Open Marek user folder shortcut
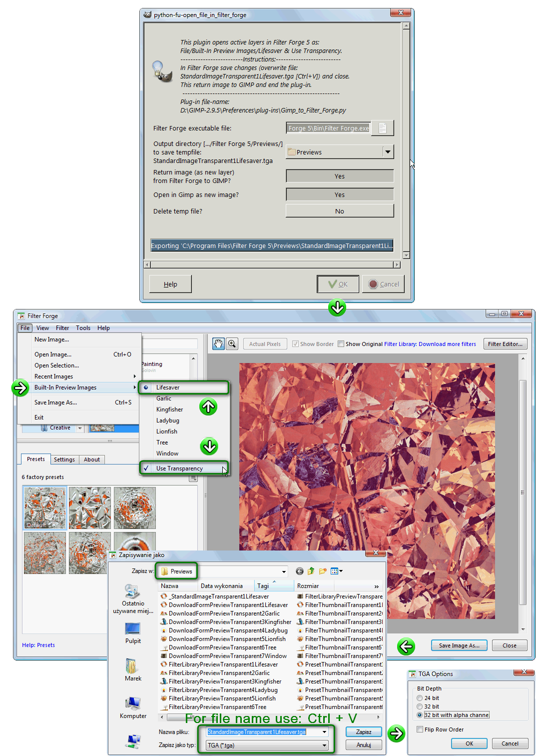Screen dimensions: 550x756 (x=133, y=670)
